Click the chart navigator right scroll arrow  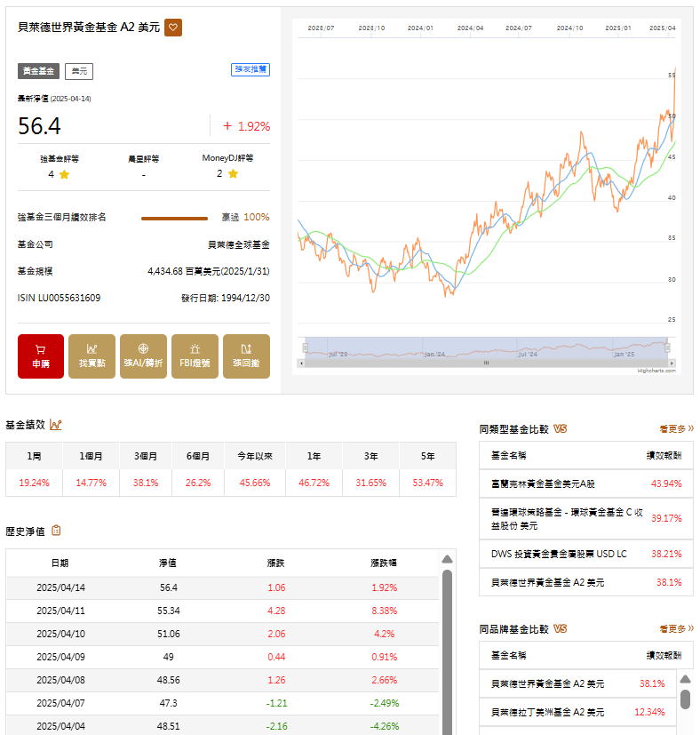(x=672, y=363)
